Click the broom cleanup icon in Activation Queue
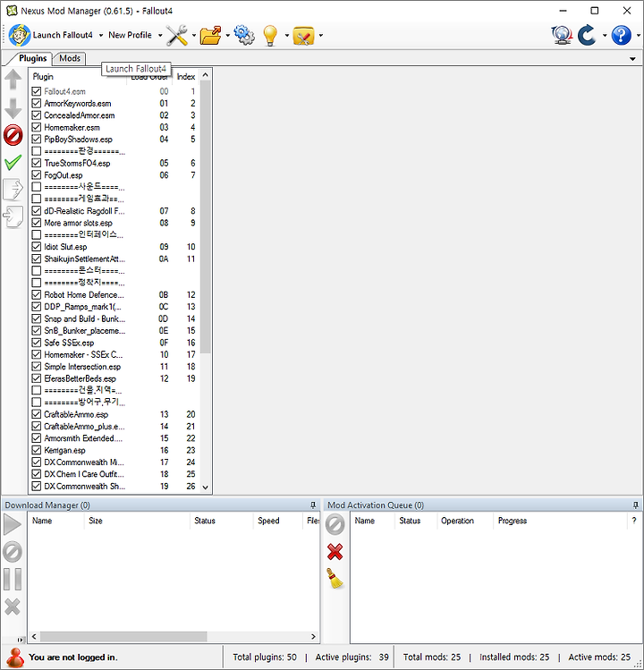644x670 pixels. pos(335,578)
